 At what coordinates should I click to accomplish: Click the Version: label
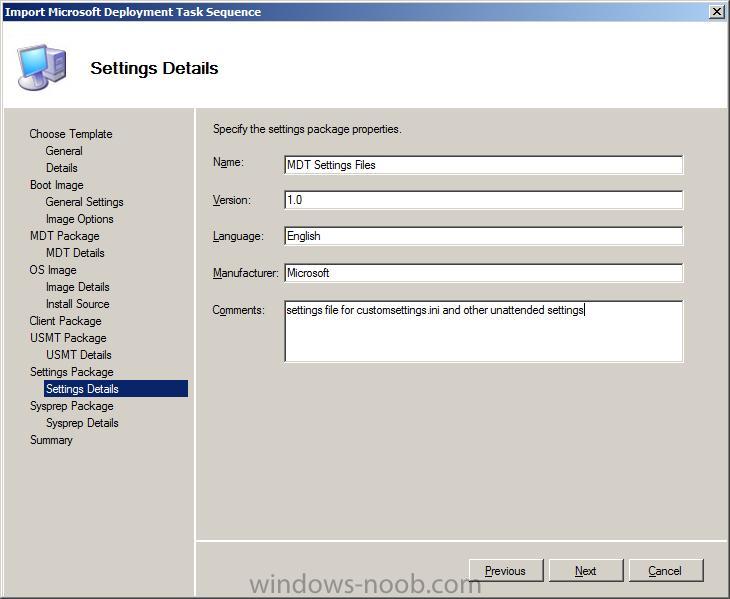tap(231, 200)
